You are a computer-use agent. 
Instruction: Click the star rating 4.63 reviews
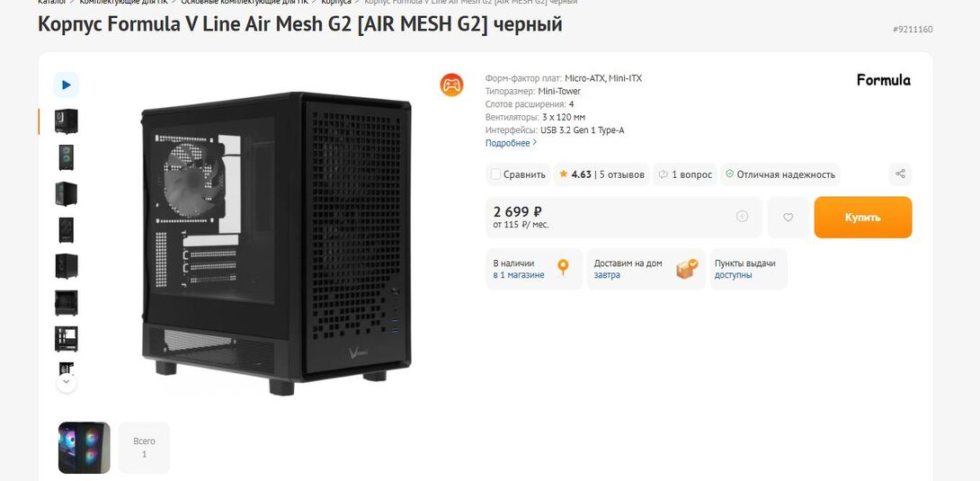coord(601,174)
